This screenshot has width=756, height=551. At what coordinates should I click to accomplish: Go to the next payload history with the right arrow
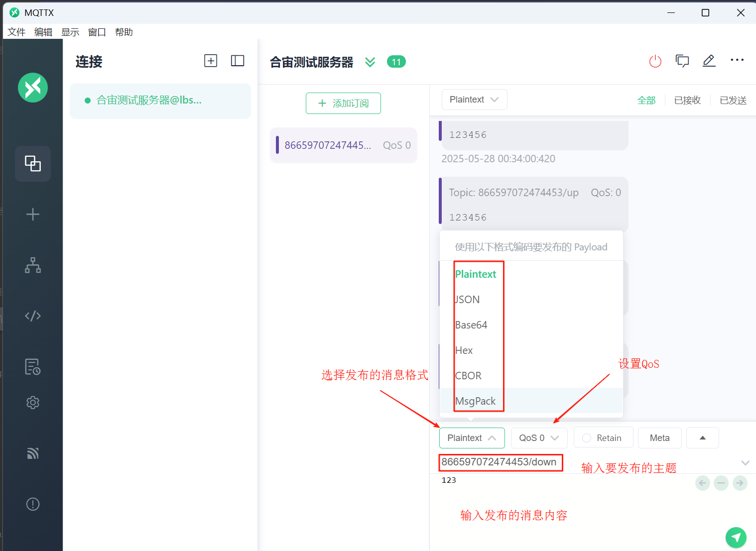coord(740,483)
